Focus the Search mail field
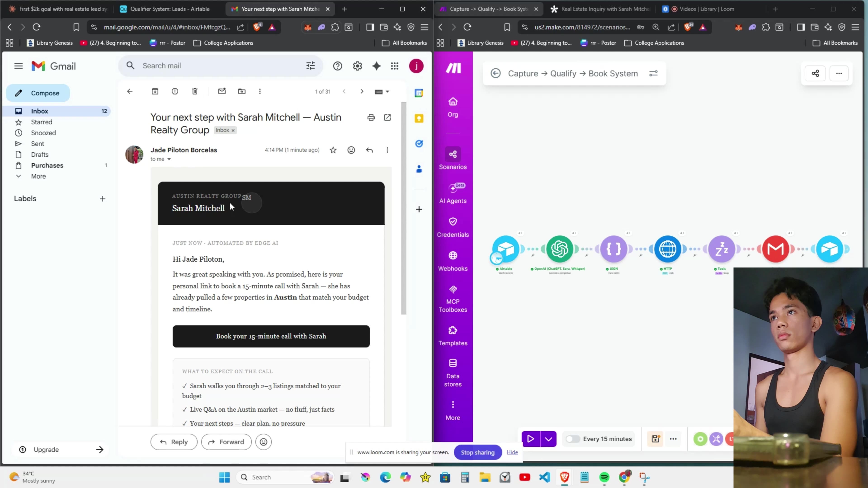Image resolution: width=868 pixels, height=488 pixels. (220, 66)
